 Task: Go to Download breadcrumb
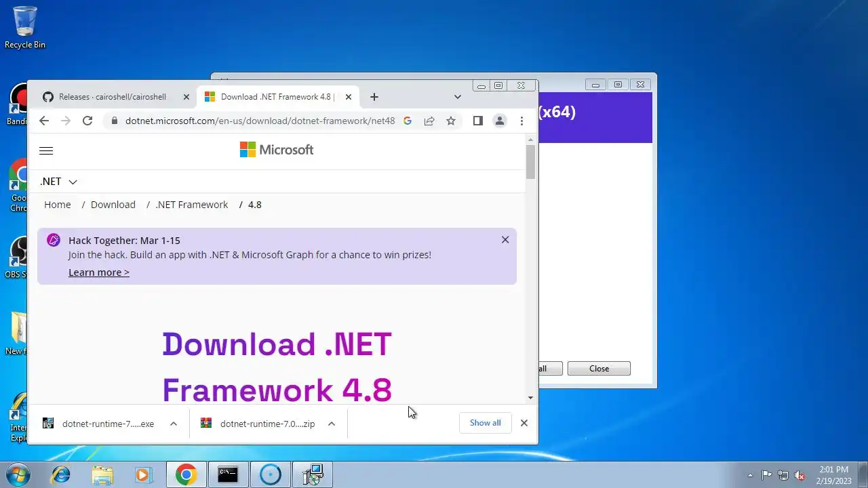[x=113, y=205]
